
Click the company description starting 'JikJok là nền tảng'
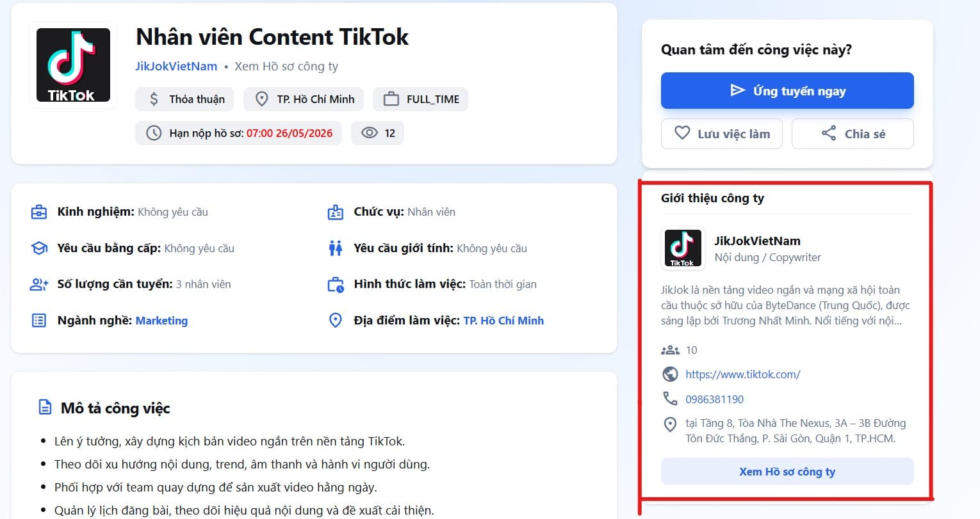(x=785, y=305)
